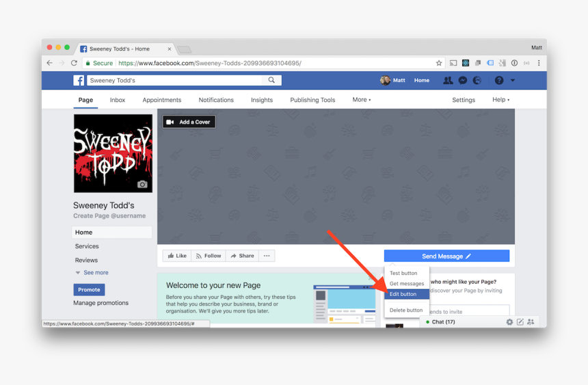The height and width of the screenshot is (385, 588).
Task: Click the ellipsis more options button
Action: 267,256
